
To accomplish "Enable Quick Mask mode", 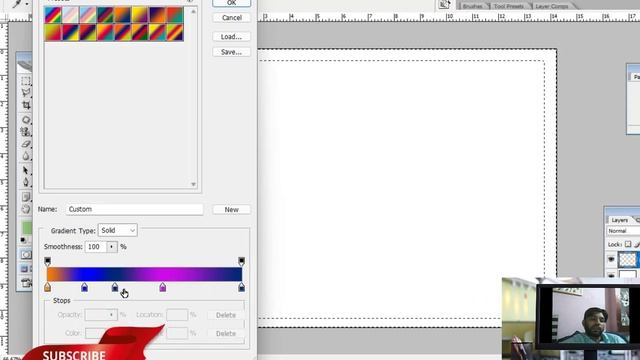I will coord(26,255).
